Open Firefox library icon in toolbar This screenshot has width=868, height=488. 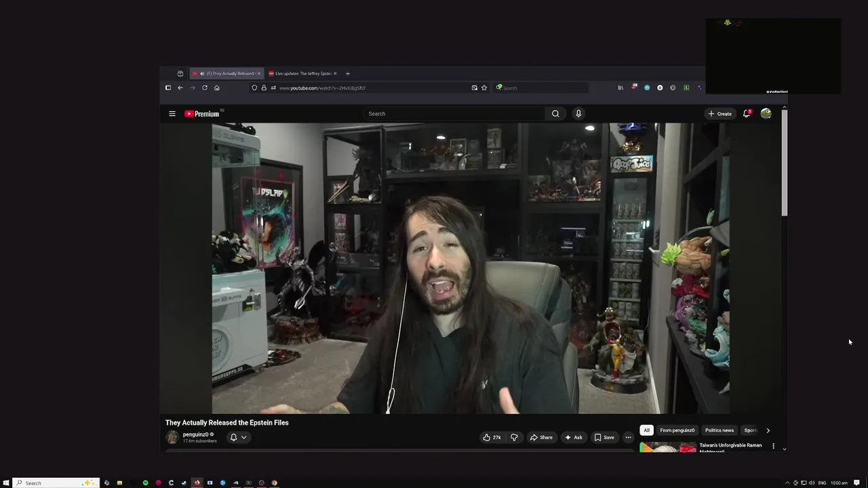pos(620,87)
